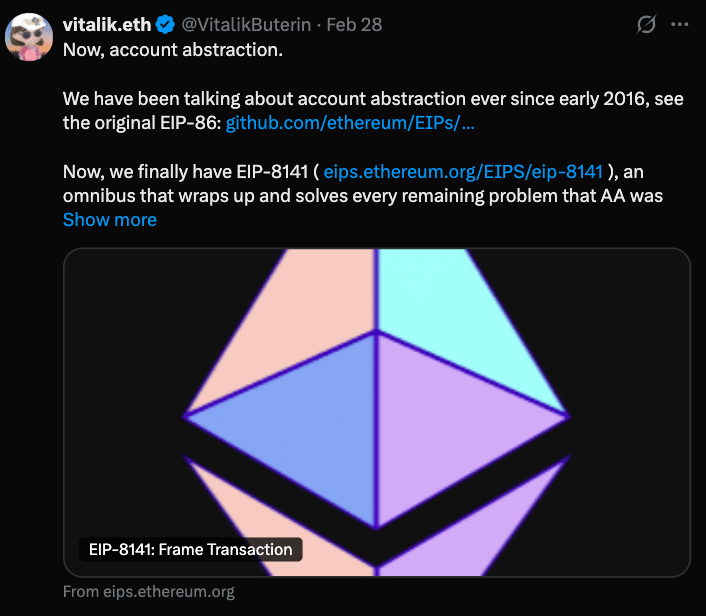706x616 pixels.
Task: Click the EIP-8141: Frame Transaction card title
Action: point(190,549)
